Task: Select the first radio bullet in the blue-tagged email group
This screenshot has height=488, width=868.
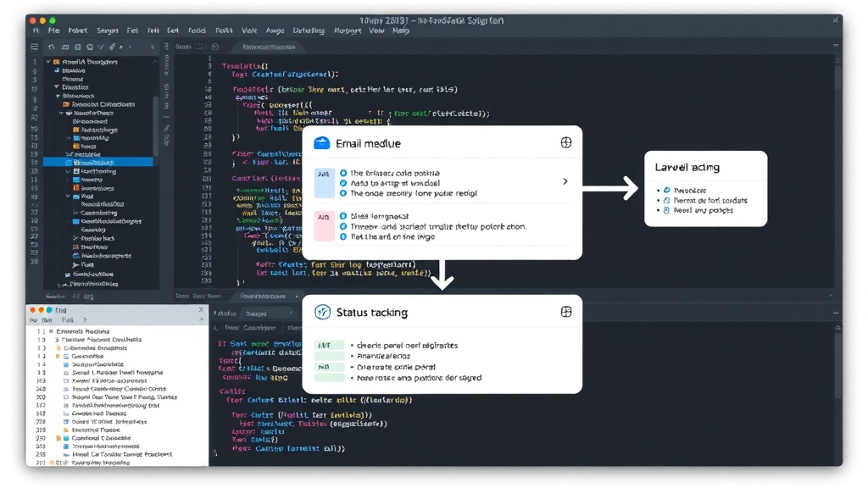Action: [343, 173]
